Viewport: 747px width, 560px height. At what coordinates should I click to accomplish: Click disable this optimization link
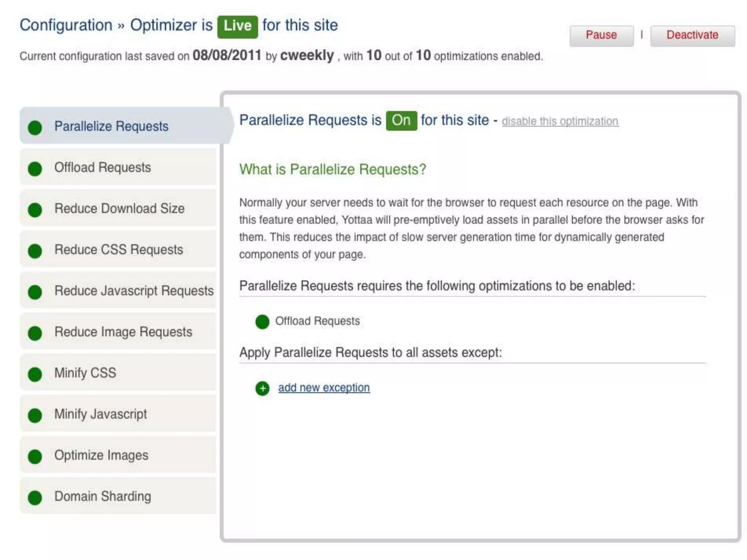tap(560, 121)
